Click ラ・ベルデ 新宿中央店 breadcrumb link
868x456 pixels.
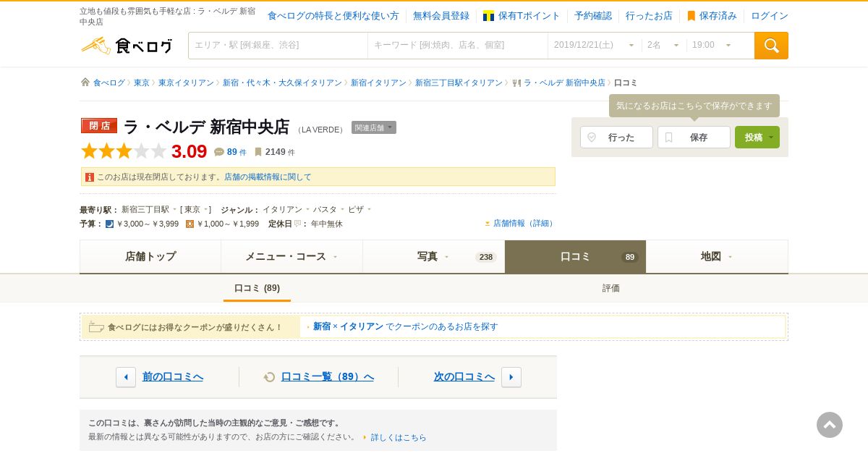564,83
